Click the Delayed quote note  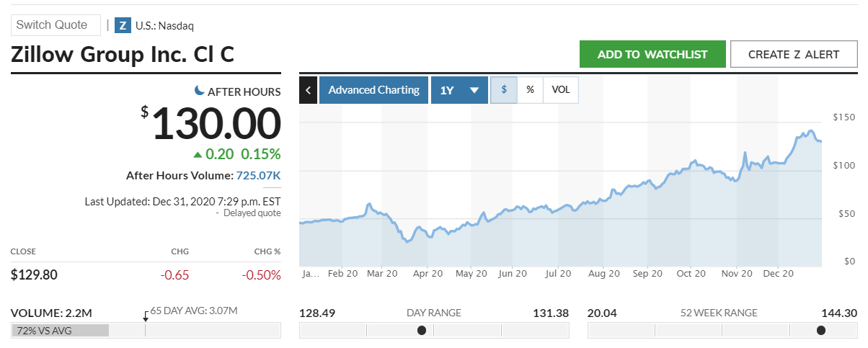(252, 213)
